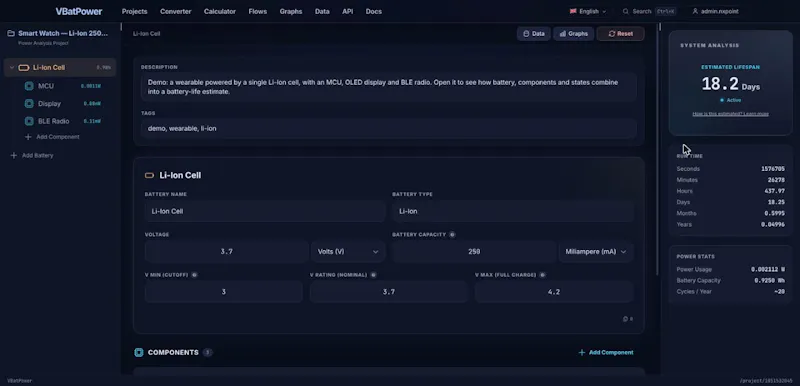Click the battery icon beside Li-Ion Cell heading
This screenshot has width=800, height=386.
(149, 175)
